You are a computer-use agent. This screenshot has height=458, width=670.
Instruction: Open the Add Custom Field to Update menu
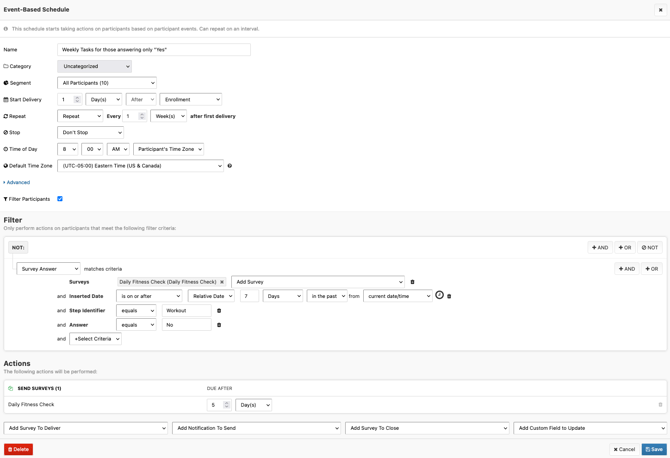[590, 428]
